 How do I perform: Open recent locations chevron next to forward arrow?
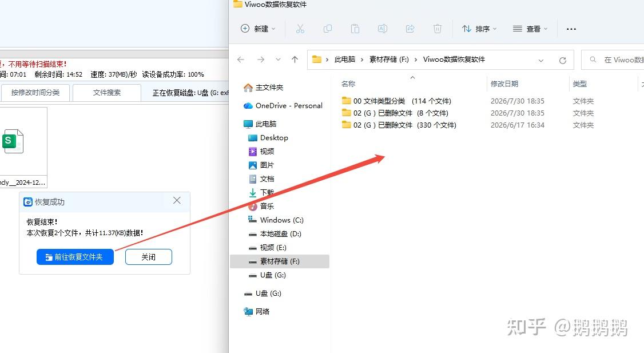(x=278, y=60)
